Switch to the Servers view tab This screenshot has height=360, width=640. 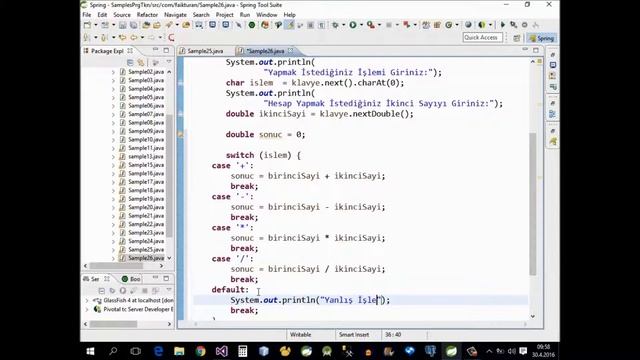pyautogui.click(x=96, y=279)
